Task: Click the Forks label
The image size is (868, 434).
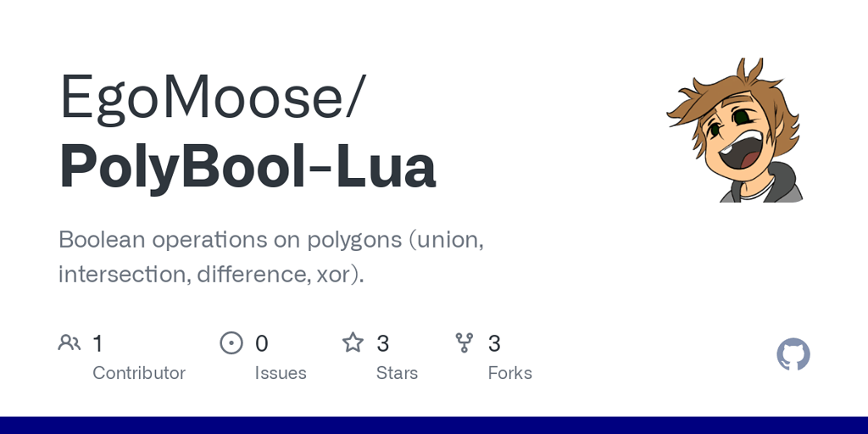Action: coord(509,373)
